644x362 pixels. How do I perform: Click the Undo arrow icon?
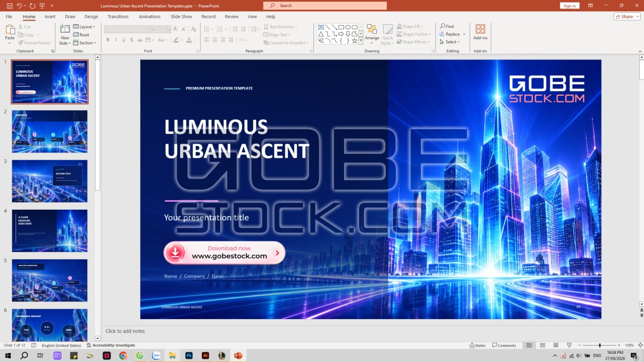tap(19, 5)
